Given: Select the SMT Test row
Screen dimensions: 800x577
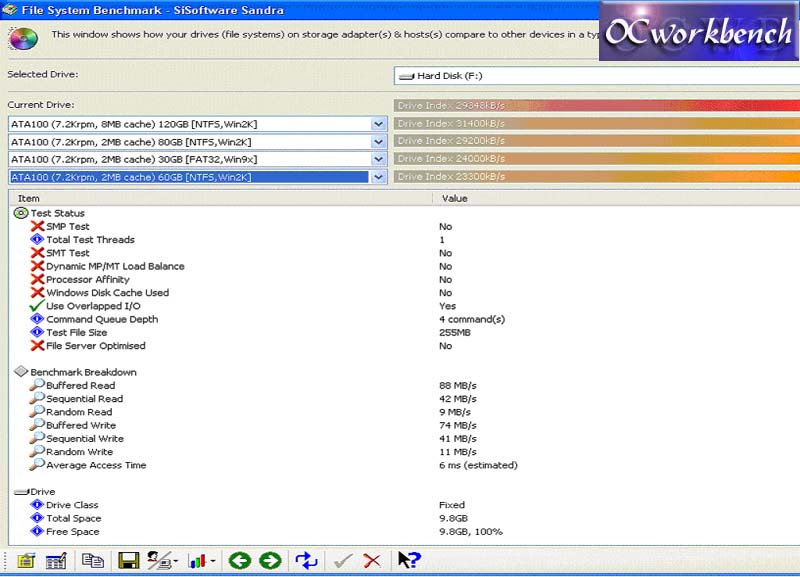Looking at the screenshot, I should point(404,253).
